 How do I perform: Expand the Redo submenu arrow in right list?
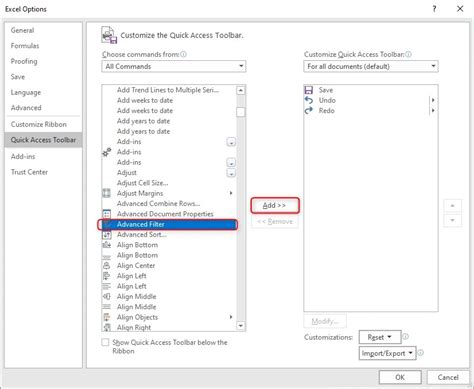433,110
